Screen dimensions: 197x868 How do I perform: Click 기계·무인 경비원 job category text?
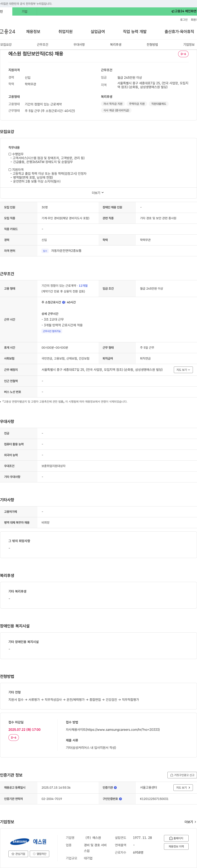click(x=65, y=218)
